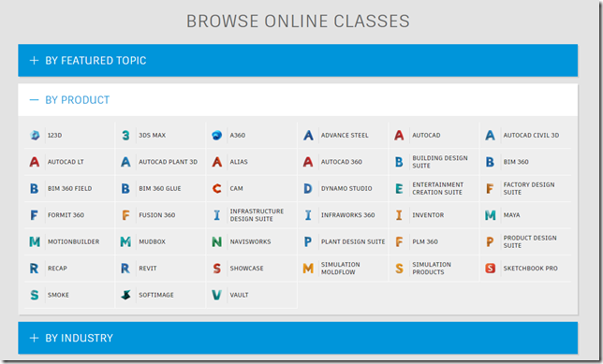Select the VAULT text label
The width and height of the screenshot is (603, 364).
pos(239,295)
